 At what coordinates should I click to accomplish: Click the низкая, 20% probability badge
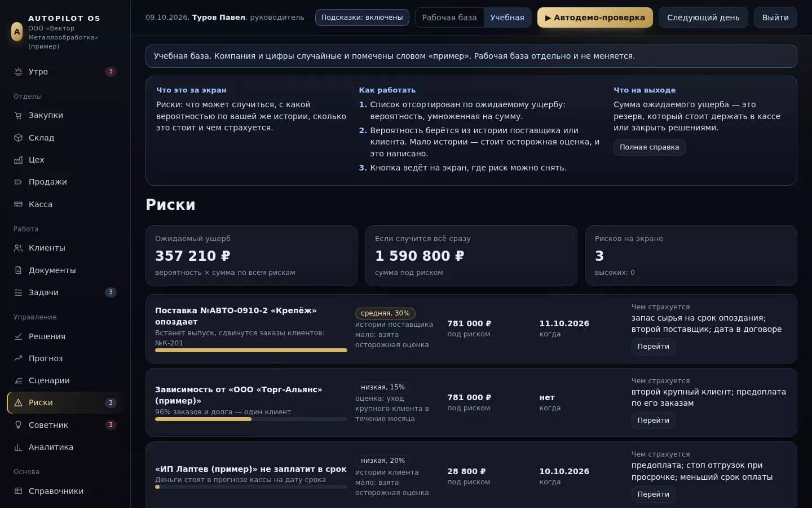click(x=383, y=461)
